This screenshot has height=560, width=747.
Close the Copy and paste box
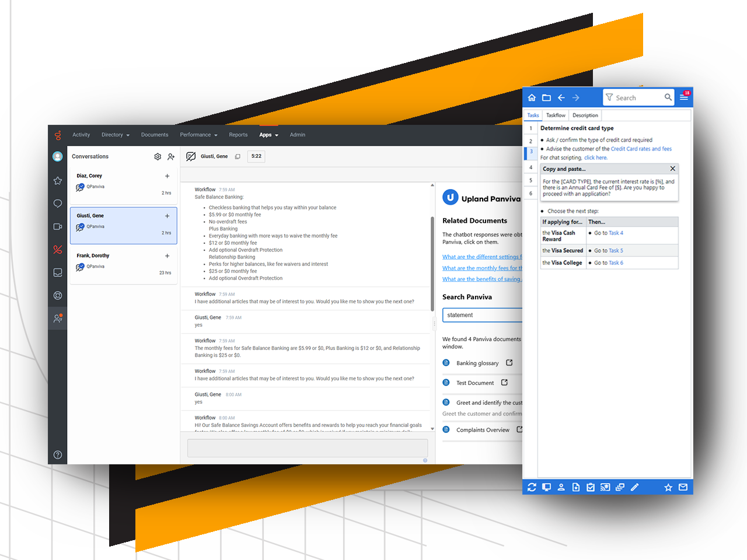click(x=672, y=169)
